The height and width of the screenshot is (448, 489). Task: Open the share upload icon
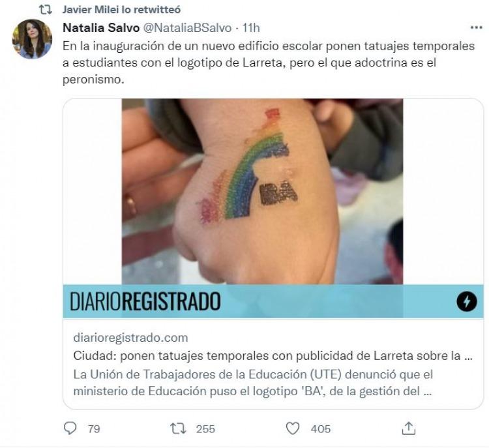click(409, 428)
